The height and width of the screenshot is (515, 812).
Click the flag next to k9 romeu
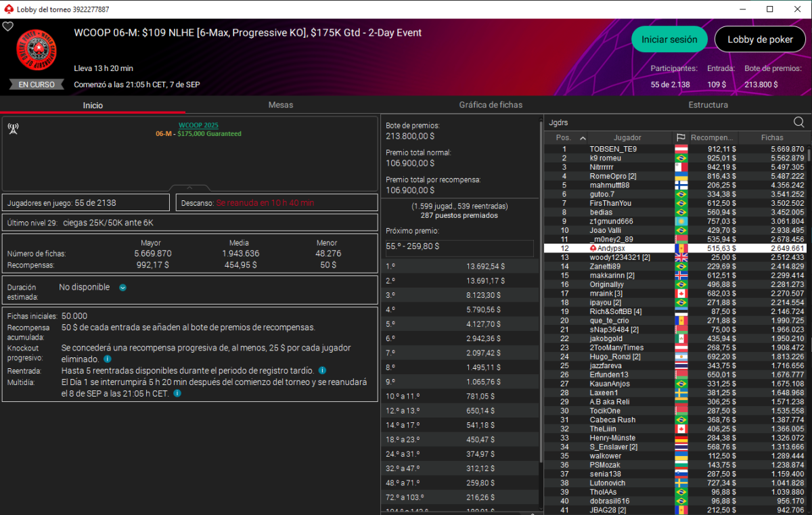(x=681, y=158)
